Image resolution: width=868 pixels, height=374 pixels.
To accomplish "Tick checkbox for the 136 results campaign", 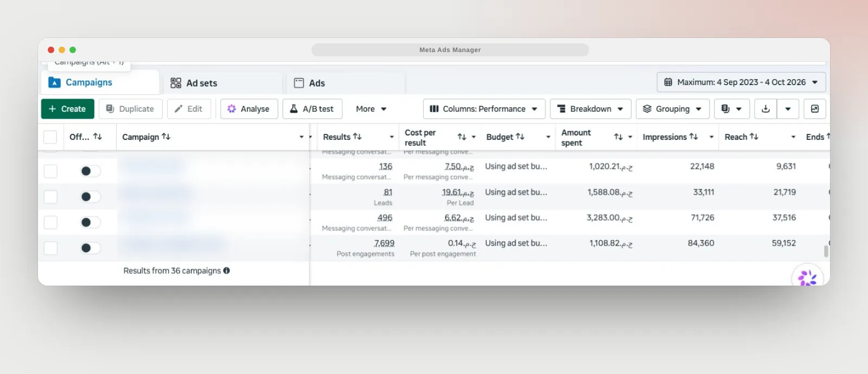I will pos(50,171).
